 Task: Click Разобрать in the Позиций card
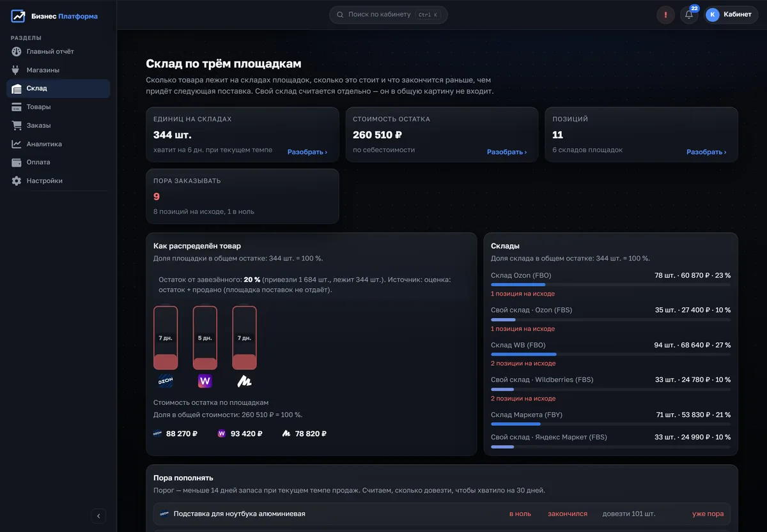(x=706, y=152)
